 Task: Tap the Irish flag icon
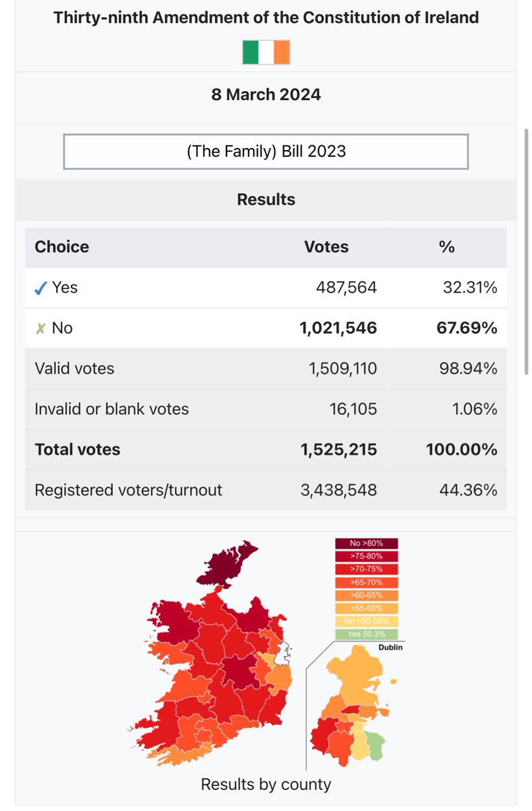266,52
